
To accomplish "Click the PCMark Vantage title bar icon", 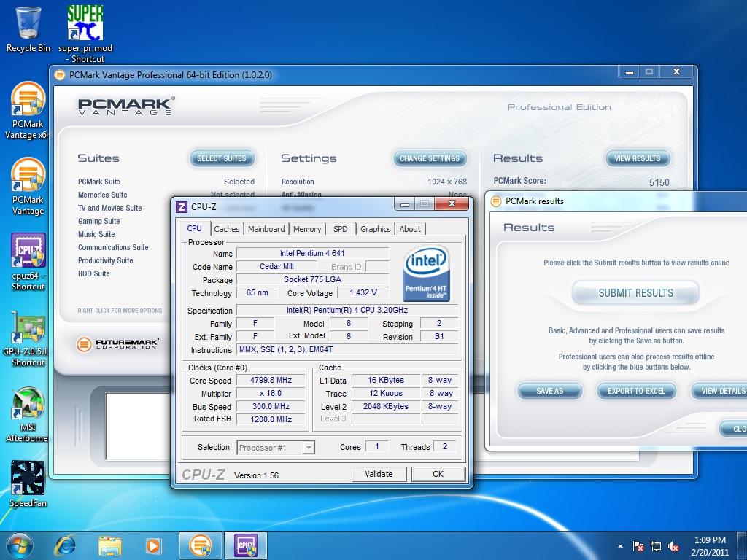I will pos(60,75).
